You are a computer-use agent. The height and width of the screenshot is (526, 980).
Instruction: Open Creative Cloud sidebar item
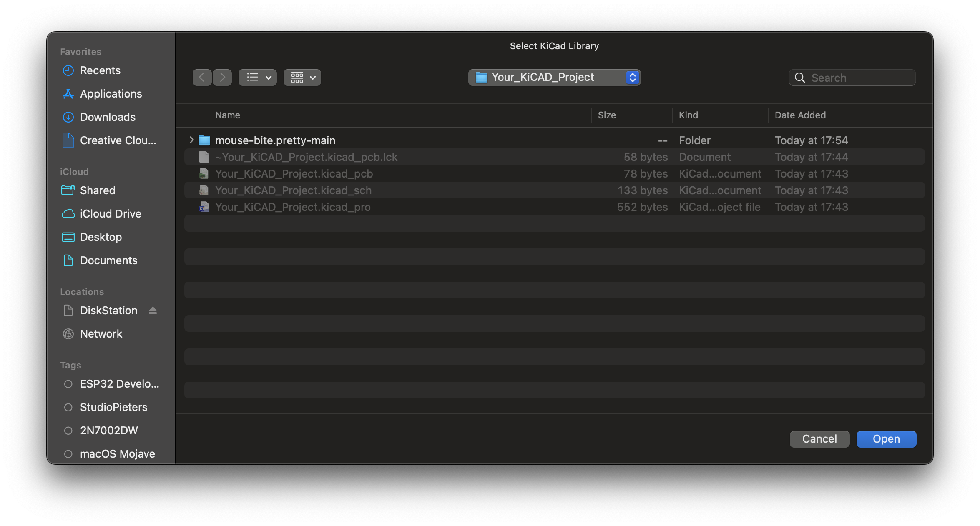pyautogui.click(x=118, y=140)
